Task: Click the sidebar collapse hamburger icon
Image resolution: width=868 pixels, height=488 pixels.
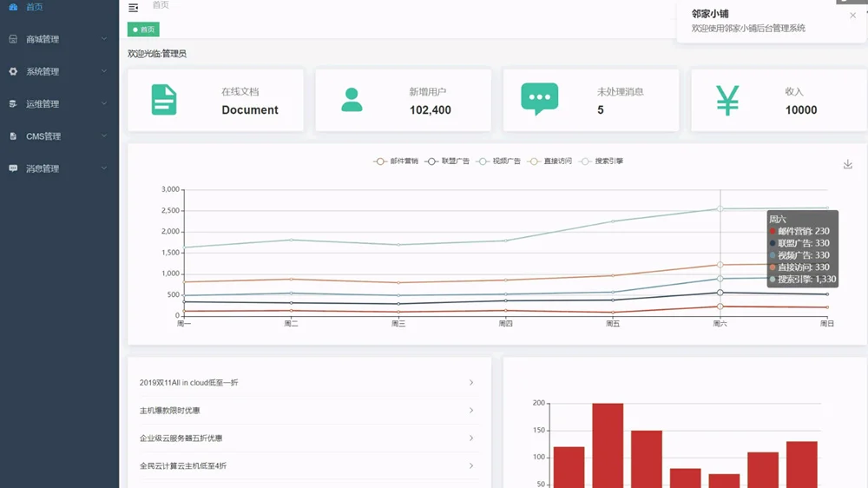Action: pyautogui.click(x=133, y=8)
